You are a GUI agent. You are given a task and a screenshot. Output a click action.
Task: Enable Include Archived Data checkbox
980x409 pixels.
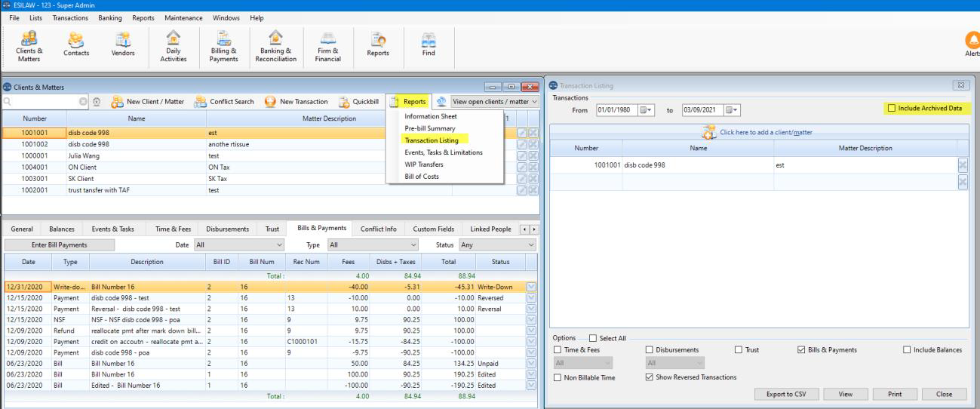[892, 109]
